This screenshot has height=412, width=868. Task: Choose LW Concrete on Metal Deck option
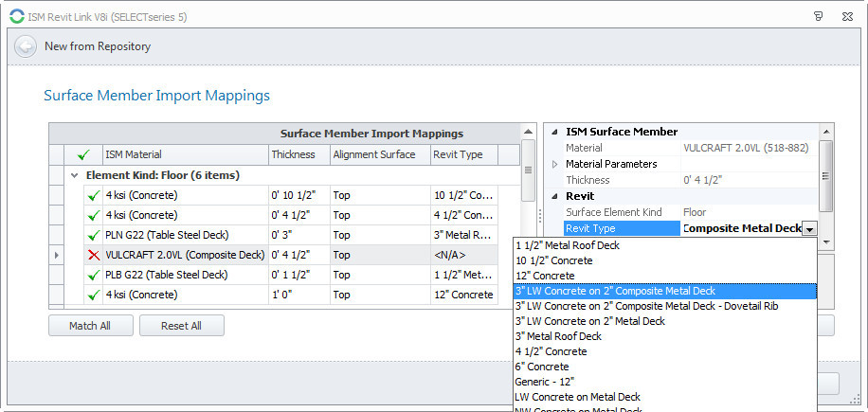[664, 397]
